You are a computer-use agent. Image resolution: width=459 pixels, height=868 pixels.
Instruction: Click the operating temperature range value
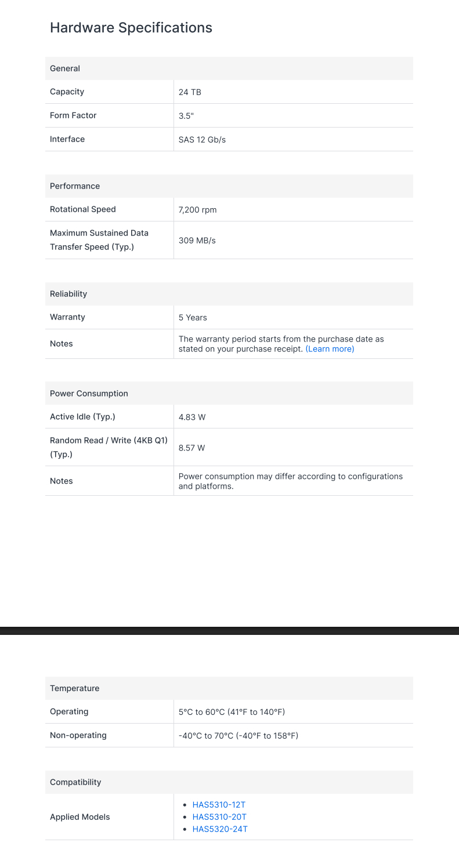click(232, 712)
